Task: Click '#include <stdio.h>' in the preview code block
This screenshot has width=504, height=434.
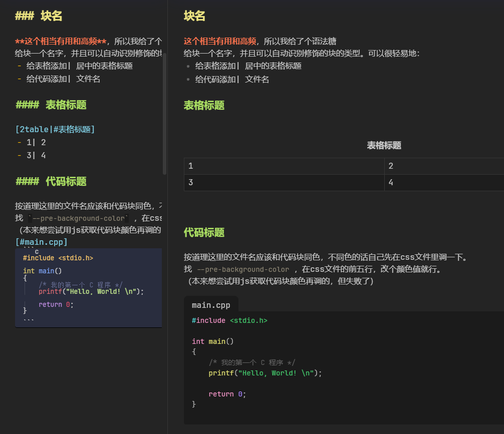Action: coord(229,320)
